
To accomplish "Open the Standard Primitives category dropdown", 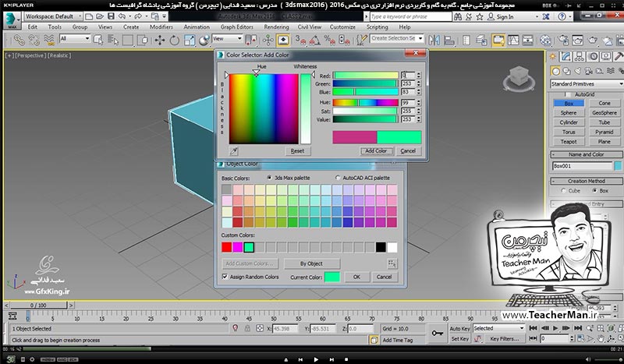I will (x=587, y=84).
